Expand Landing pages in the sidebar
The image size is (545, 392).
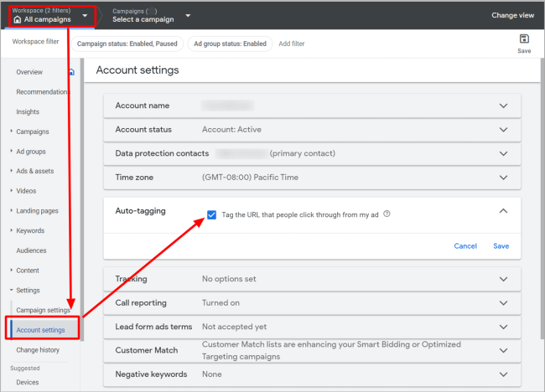click(x=12, y=210)
